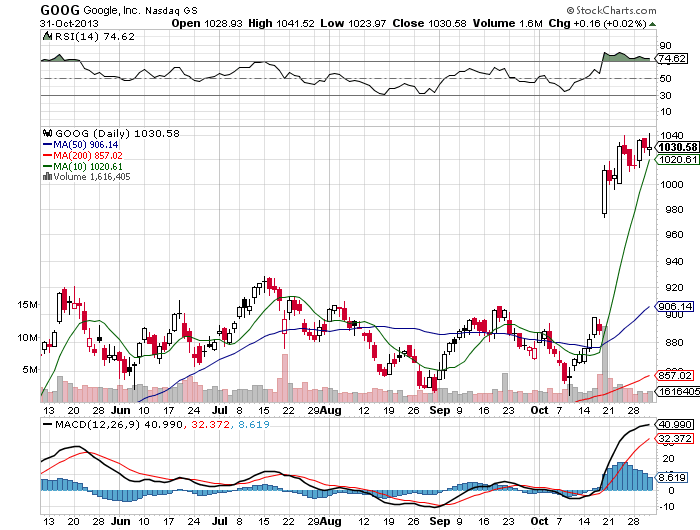
Task: Click the 'GOOG (Daily) 1030.58' legend title
Action: (117, 134)
